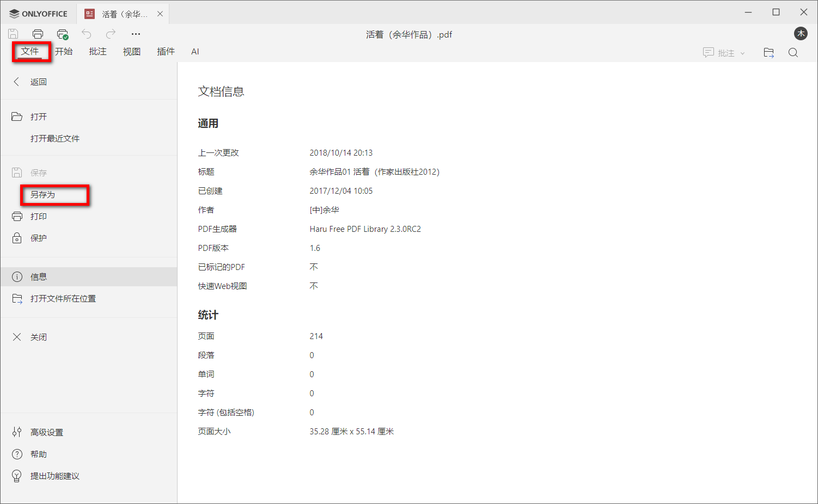
Task: Click the Undo icon
Action: coord(86,33)
